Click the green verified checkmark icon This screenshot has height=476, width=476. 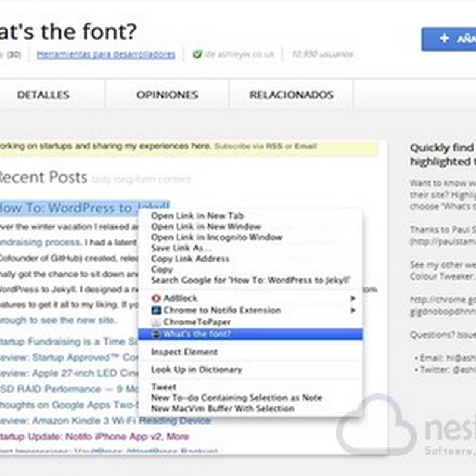(198, 54)
